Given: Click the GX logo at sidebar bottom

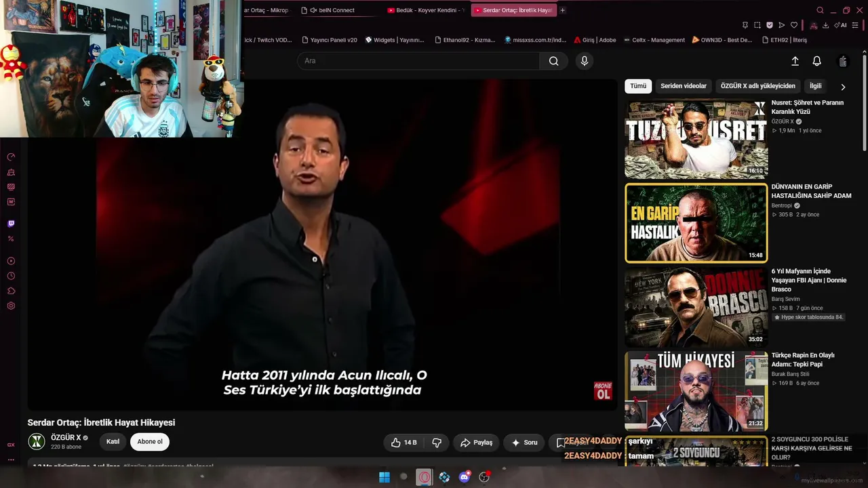Looking at the screenshot, I should tap(11, 445).
